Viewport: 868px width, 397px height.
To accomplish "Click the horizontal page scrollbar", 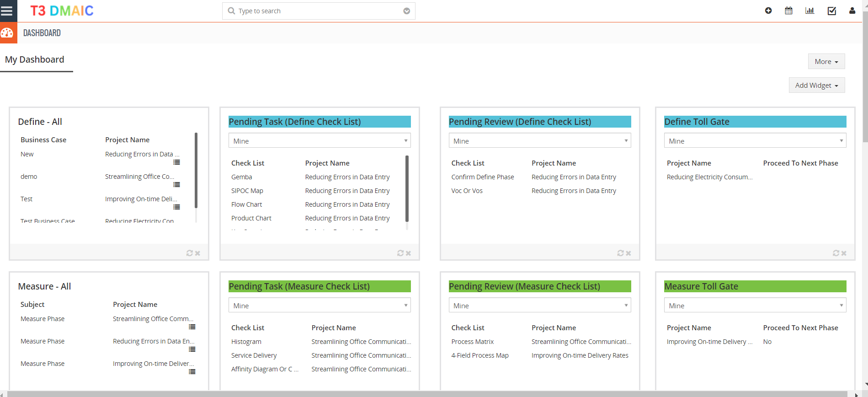I will (427, 394).
